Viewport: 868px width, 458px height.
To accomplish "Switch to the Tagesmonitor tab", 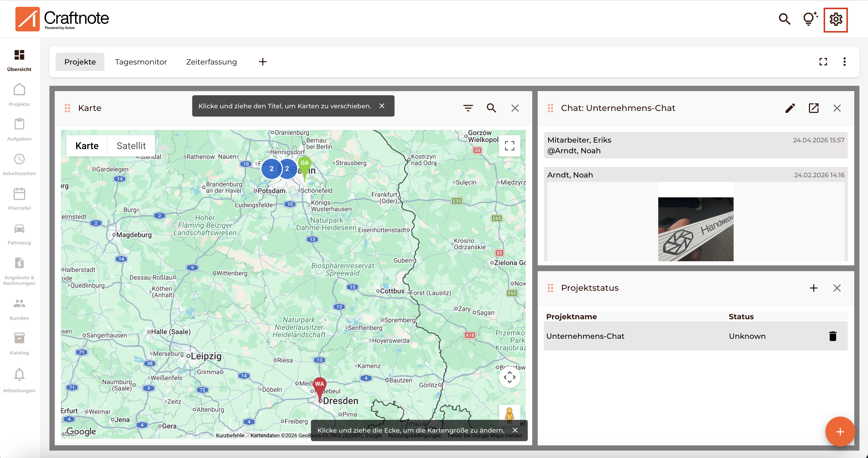I will (141, 62).
